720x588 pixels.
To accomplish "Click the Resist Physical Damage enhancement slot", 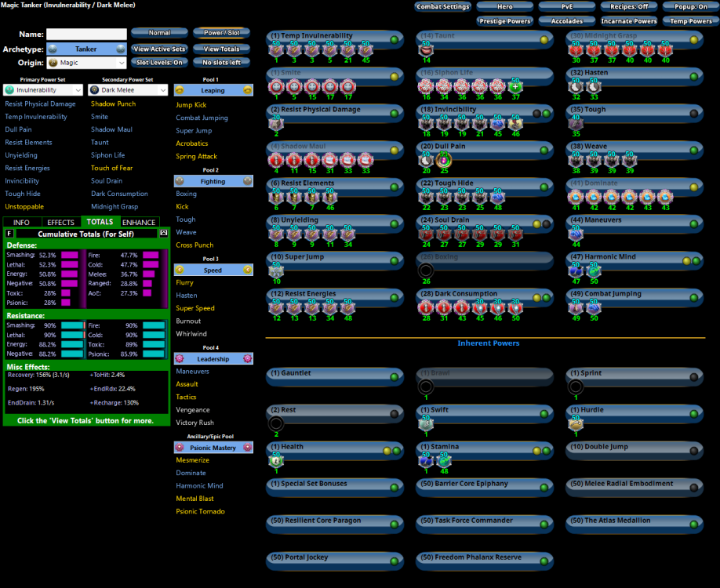I will coord(276,123).
